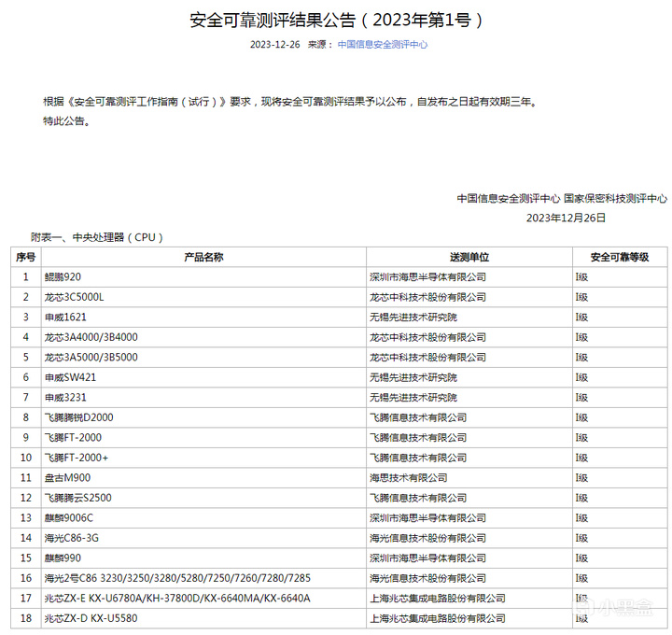This screenshot has height=635, width=672.
Task: Click serial number 18 in the 序号 column
Action: coord(26,619)
